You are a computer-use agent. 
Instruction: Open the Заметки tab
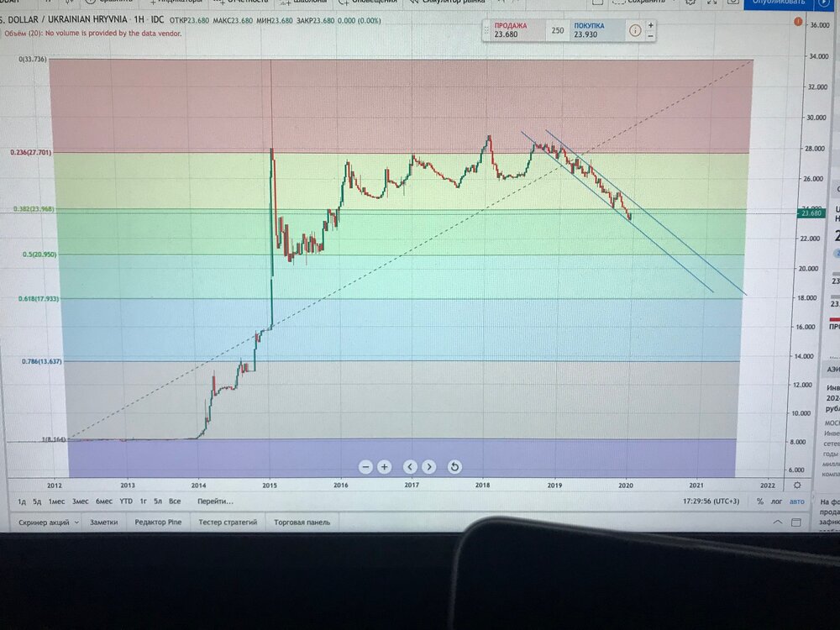coord(104,522)
